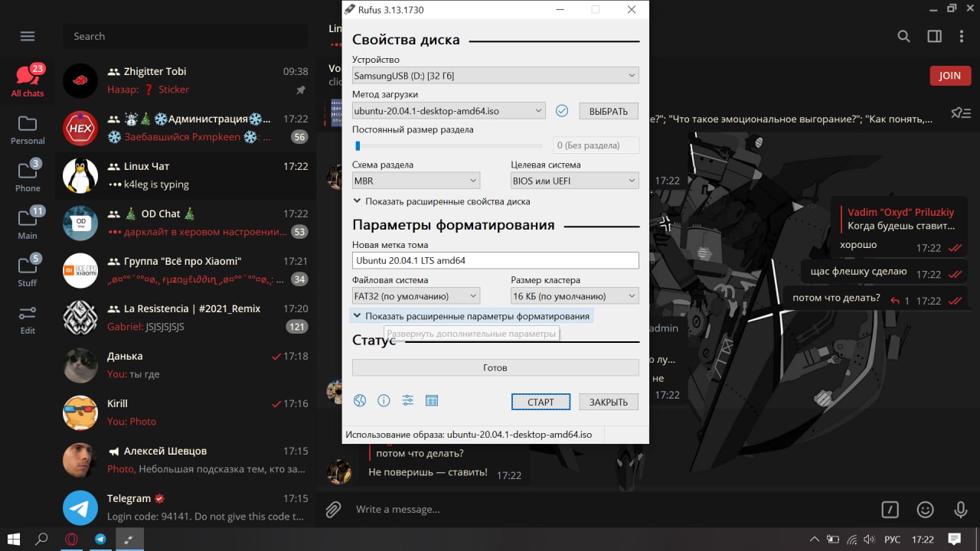The width and height of the screenshot is (980, 551).
Task: Open Алексей Шевцов channel
Action: (186, 460)
